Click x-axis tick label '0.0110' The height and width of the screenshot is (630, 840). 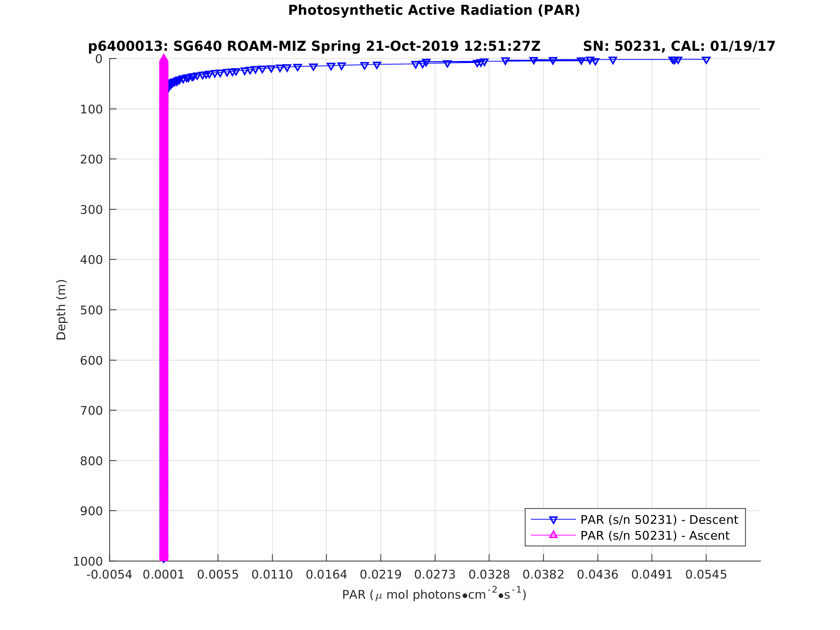coord(272,575)
